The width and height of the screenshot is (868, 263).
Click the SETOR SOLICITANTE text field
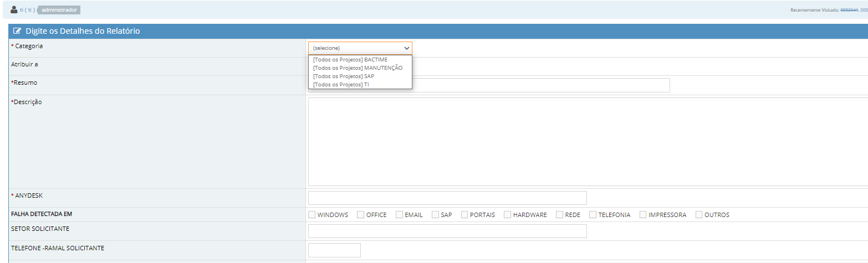coord(447,231)
